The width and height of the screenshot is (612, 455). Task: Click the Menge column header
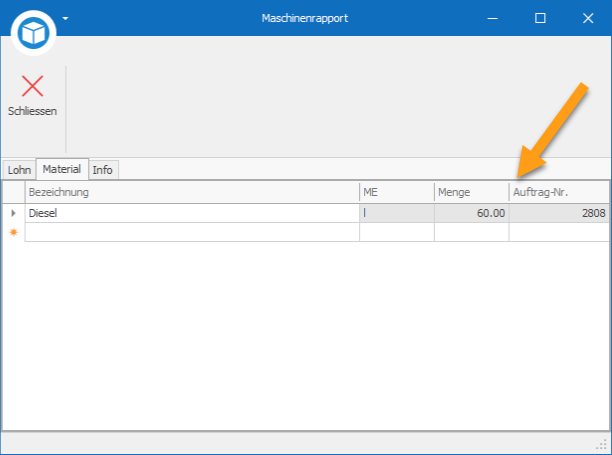click(x=471, y=192)
